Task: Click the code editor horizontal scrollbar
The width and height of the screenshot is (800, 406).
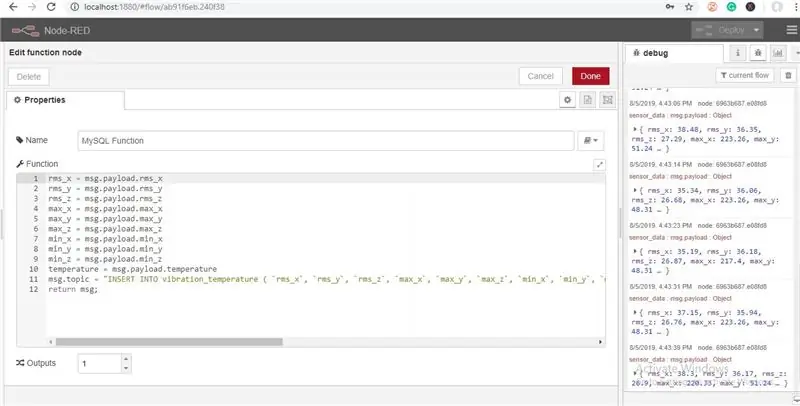Action: click(x=169, y=342)
